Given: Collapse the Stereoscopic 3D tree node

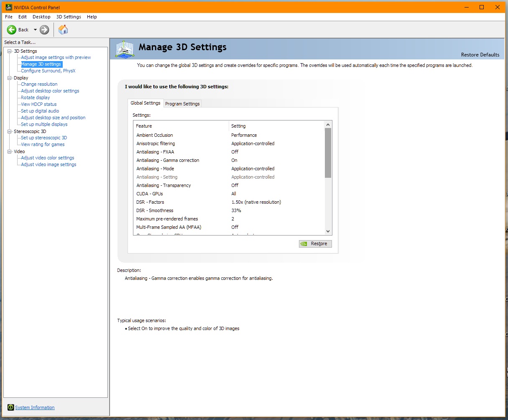Looking at the screenshot, I should point(10,131).
